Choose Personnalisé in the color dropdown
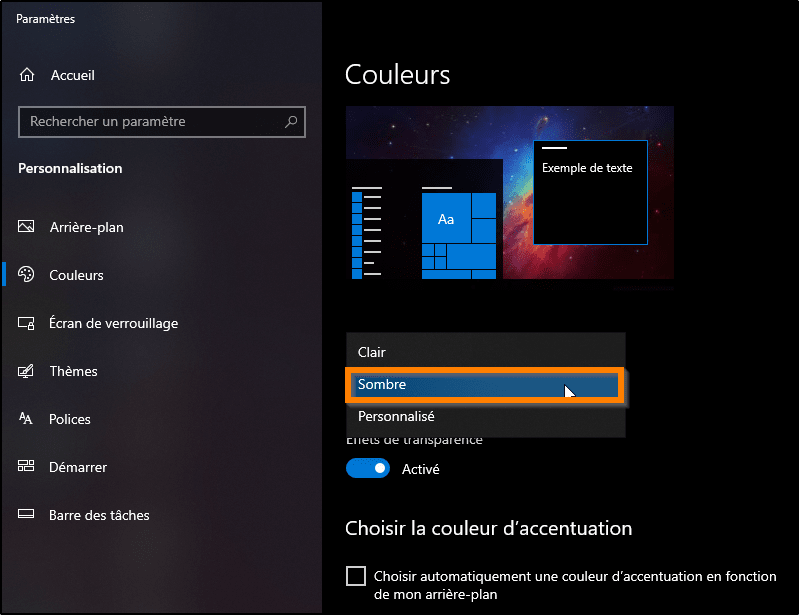The image size is (799, 615). [486, 416]
